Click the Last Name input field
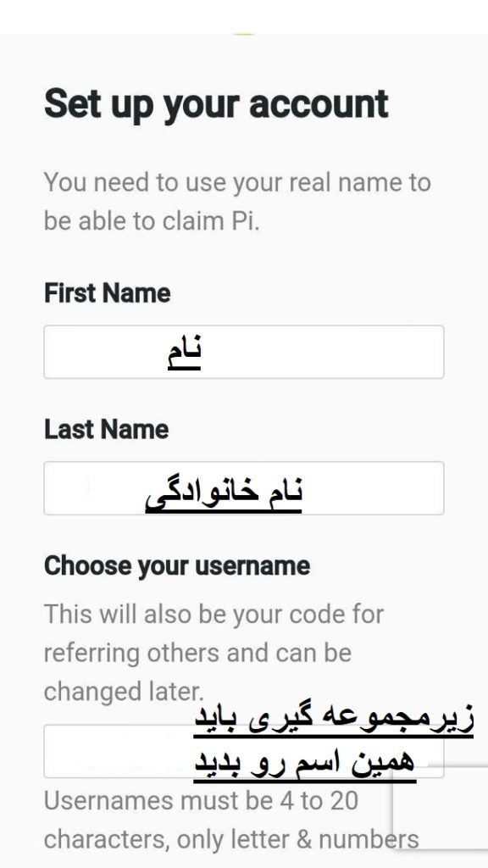 [244, 488]
